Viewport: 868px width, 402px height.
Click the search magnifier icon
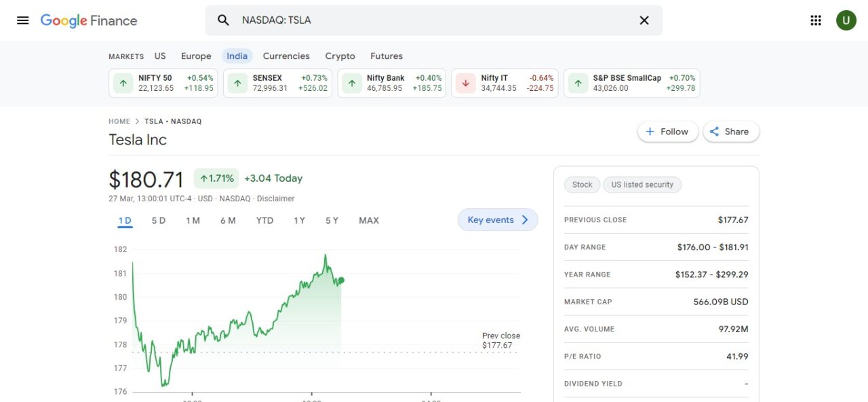click(223, 20)
